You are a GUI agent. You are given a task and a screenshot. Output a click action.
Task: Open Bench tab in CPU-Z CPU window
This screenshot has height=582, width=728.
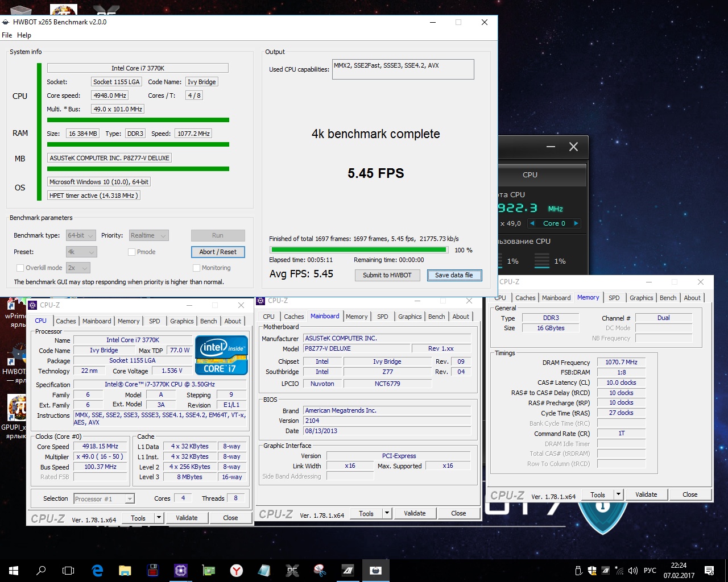209,321
